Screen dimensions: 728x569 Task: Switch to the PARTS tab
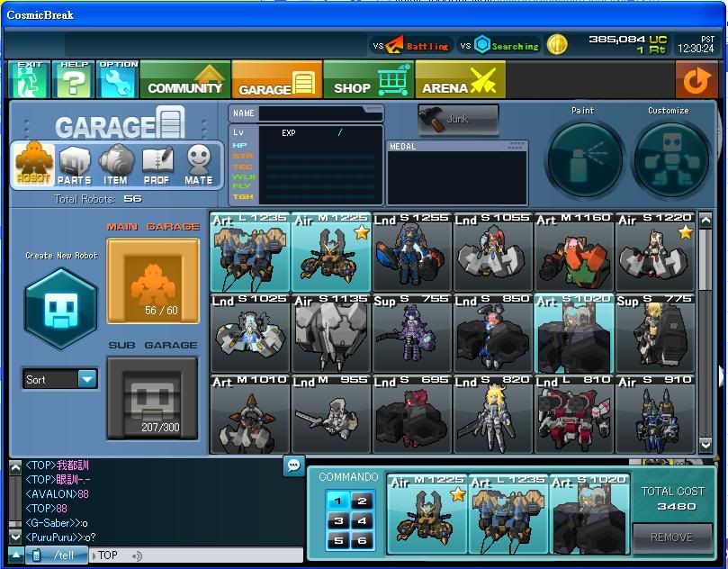[x=75, y=165]
